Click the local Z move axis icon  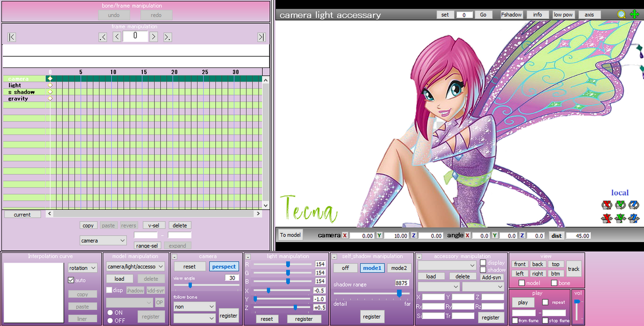point(633,218)
